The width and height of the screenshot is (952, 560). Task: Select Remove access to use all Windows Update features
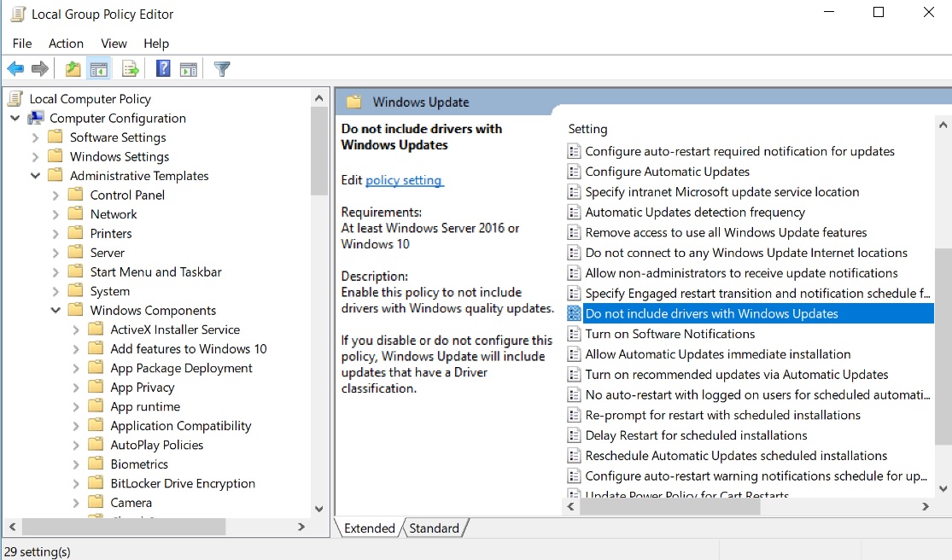coord(726,232)
